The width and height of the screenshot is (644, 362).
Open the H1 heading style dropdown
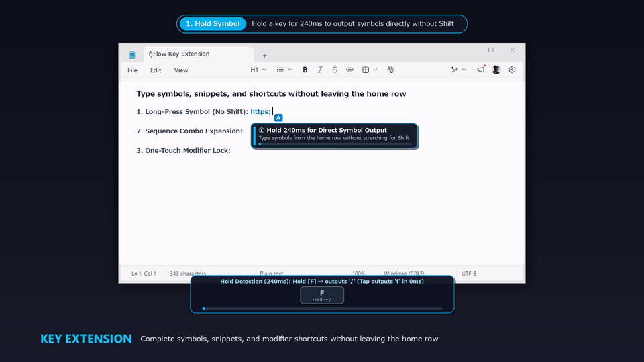tap(258, 70)
